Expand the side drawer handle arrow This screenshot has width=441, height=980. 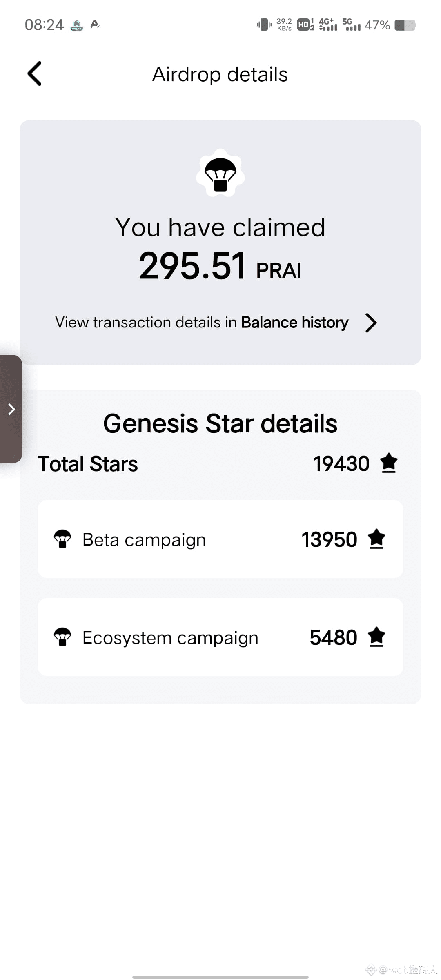[x=11, y=409]
